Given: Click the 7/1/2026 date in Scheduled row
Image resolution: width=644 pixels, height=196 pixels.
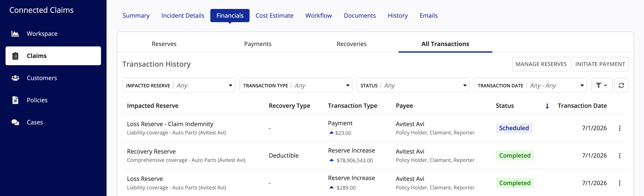Looking at the screenshot, I should 594,128.
